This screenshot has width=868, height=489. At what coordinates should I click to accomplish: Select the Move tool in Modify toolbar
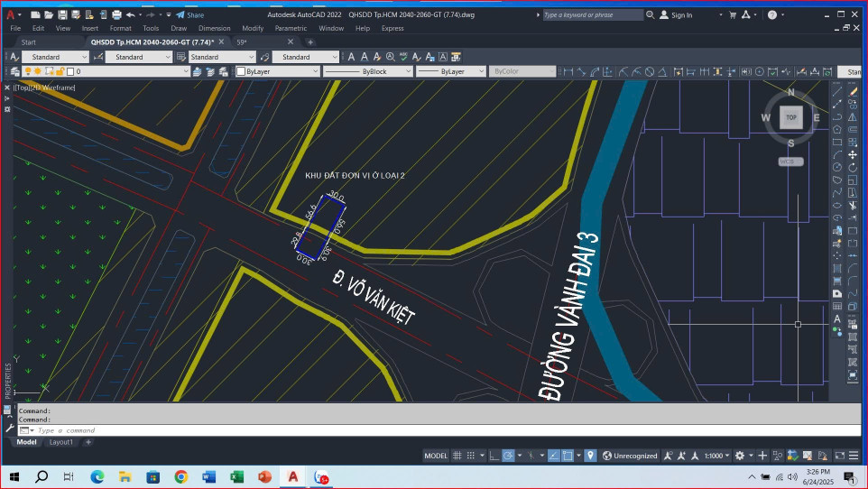[853, 154]
